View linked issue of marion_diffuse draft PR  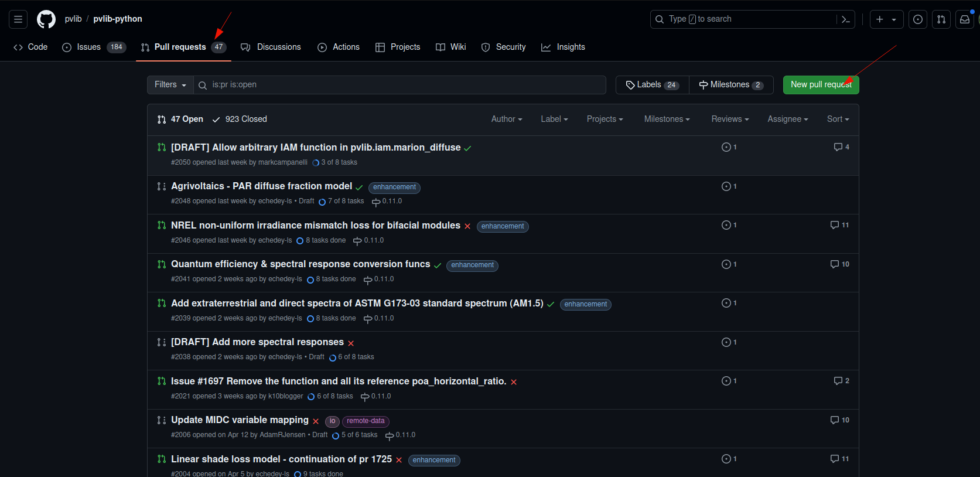click(729, 147)
